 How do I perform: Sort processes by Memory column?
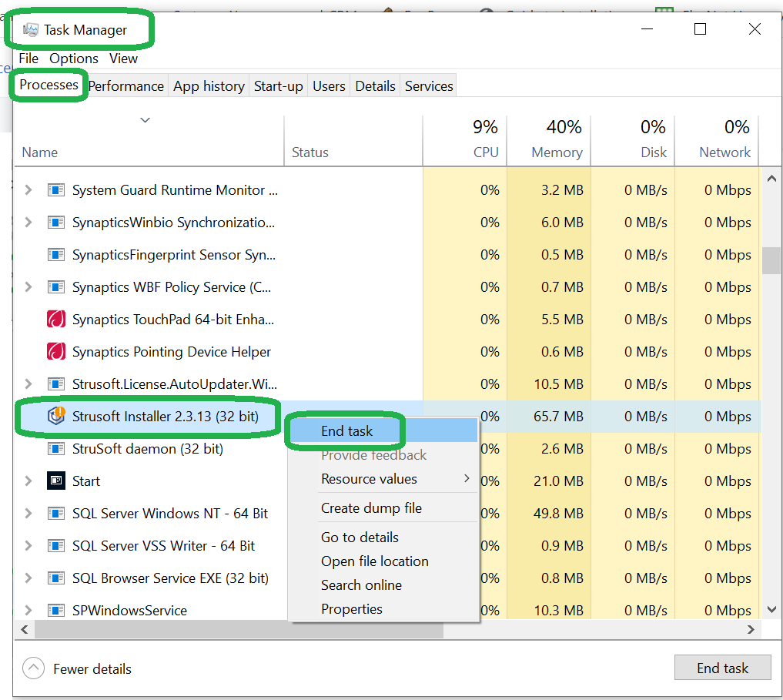pyautogui.click(x=549, y=141)
